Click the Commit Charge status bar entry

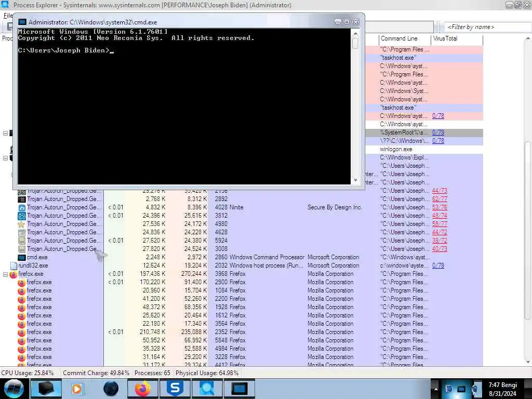pos(96,373)
